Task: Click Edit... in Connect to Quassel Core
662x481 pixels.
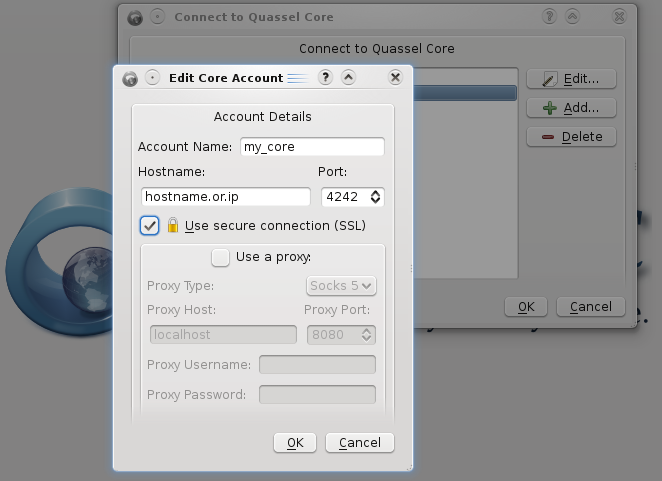Action: point(571,79)
